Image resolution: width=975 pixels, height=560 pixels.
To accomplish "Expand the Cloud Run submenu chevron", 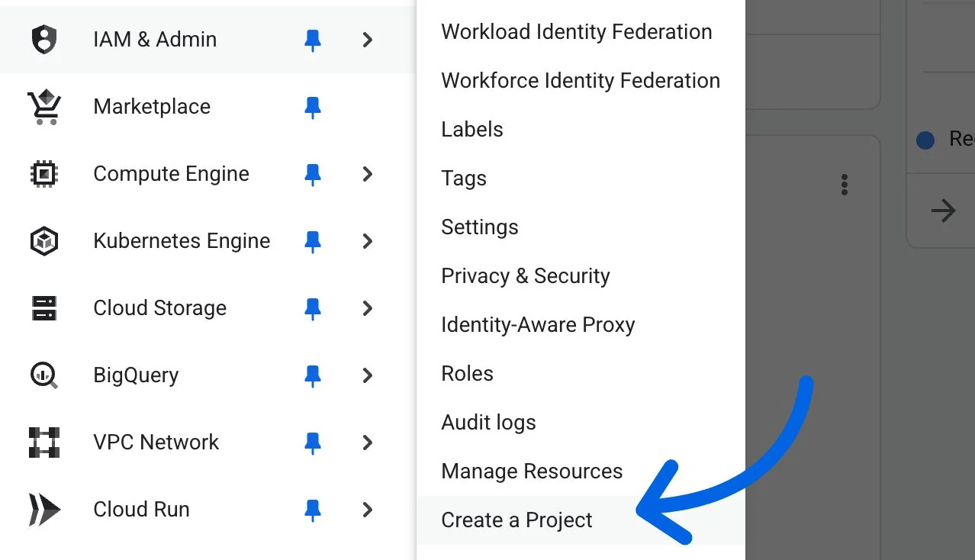I will pyautogui.click(x=368, y=510).
